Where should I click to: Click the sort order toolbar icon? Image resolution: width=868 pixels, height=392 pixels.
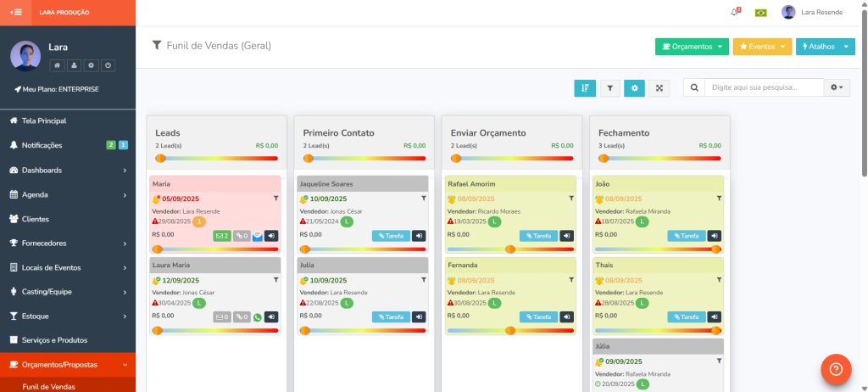tap(585, 88)
